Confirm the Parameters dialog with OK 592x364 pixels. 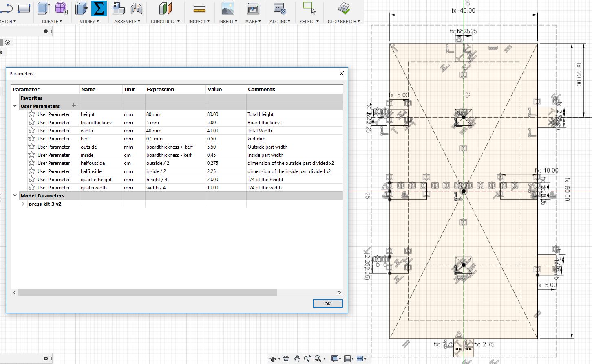tap(328, 304)
